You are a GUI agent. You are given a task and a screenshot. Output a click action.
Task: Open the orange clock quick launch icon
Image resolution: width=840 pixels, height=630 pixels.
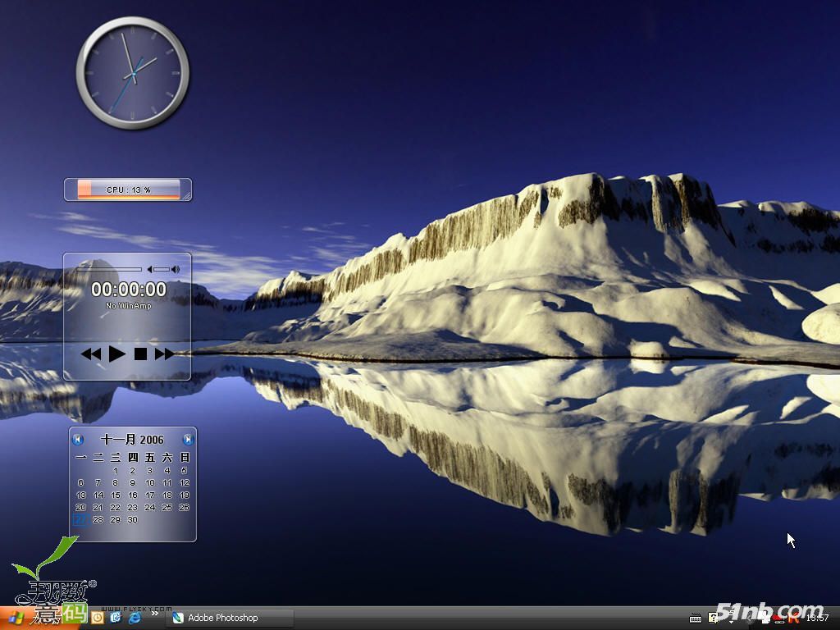(x=98, y=618)
